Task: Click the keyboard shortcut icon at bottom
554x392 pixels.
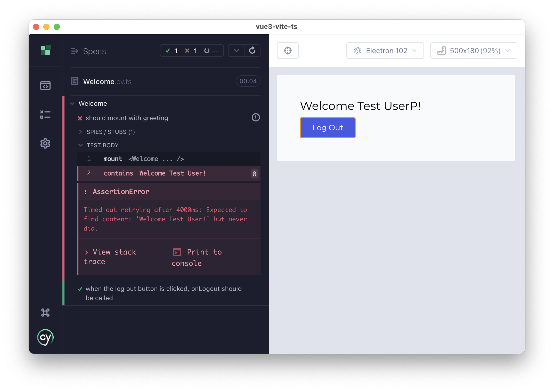Action: coord(46,313)
